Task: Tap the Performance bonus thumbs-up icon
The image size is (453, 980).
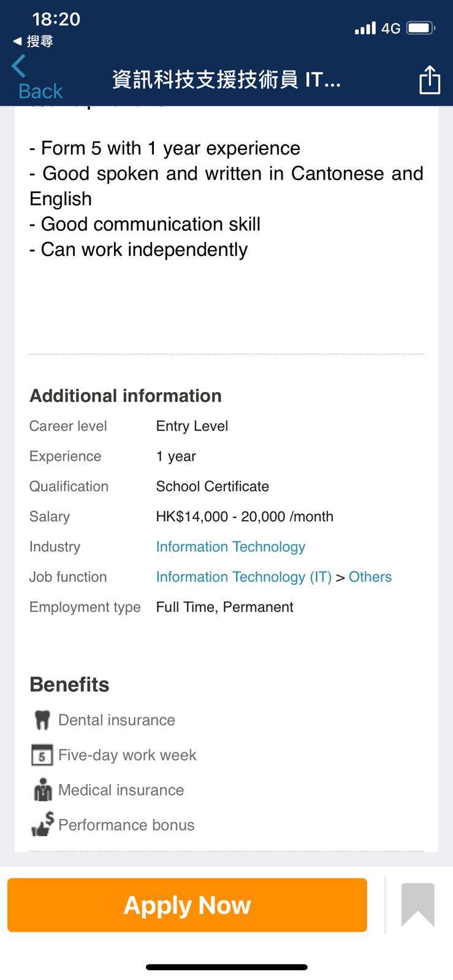Action: 42,825
